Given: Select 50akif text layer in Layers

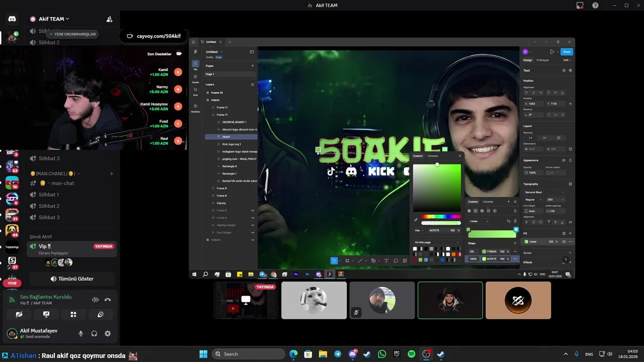Looking at the screenshot, I should point(231,137).
